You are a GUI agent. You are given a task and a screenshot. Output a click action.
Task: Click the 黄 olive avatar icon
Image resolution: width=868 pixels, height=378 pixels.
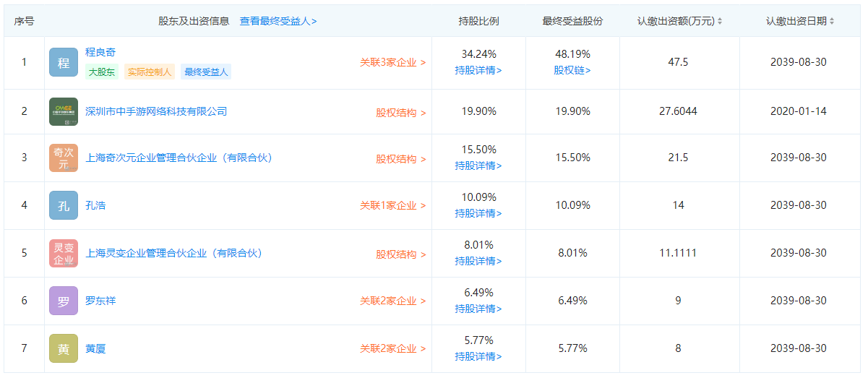64,349
